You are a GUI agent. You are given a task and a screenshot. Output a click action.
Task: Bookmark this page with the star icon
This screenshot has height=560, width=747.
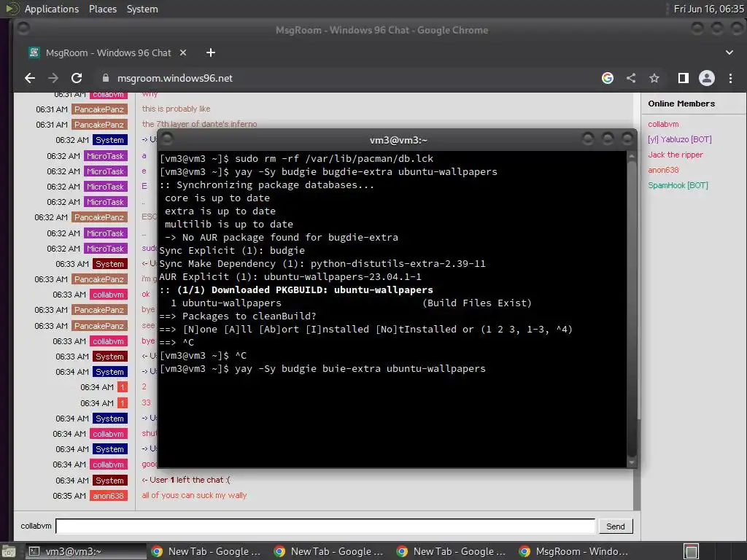tap(654, 78)
